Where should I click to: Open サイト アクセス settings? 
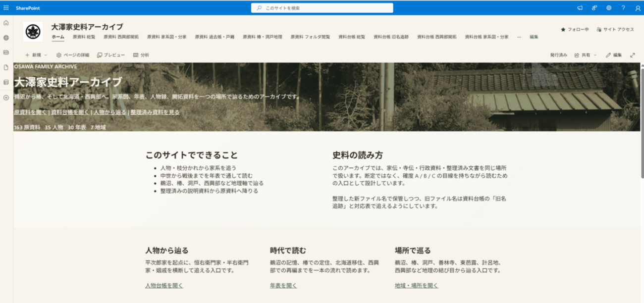tap(615, 30)
